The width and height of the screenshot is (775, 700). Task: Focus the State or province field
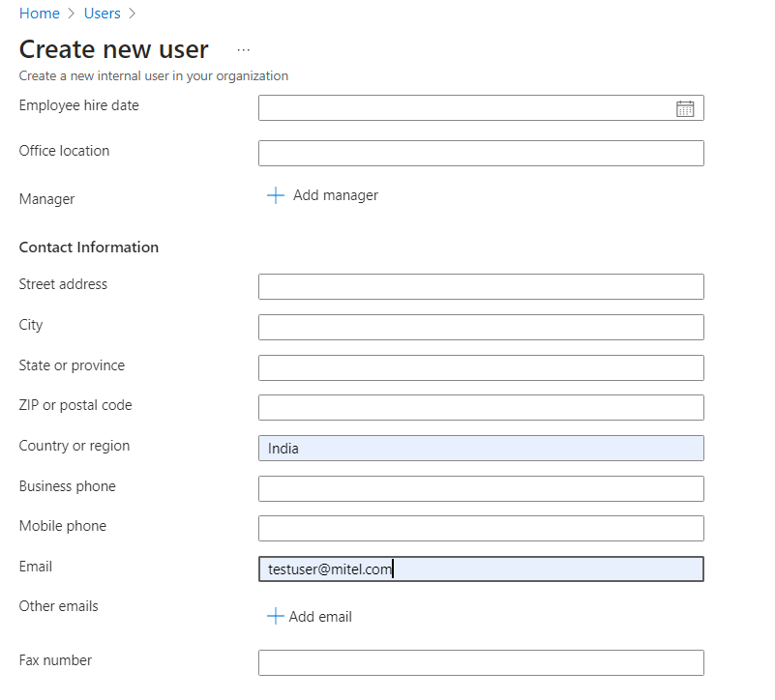[481, 368]
